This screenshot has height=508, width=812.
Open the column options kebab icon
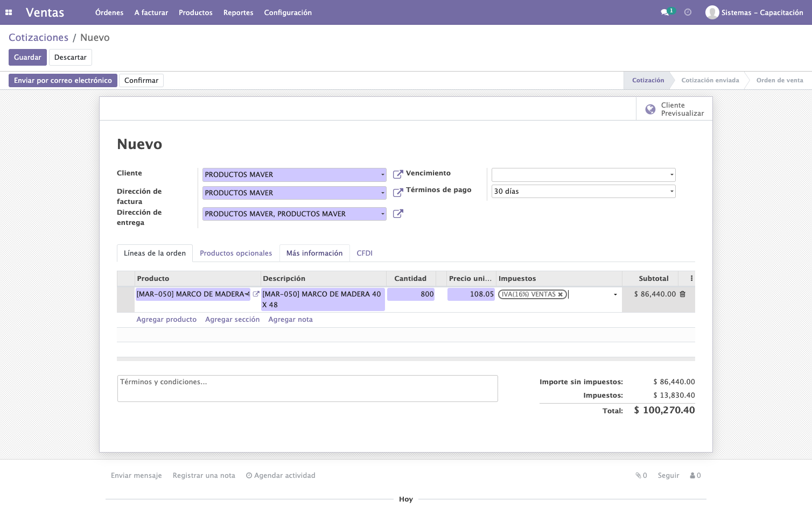point(691,278)
